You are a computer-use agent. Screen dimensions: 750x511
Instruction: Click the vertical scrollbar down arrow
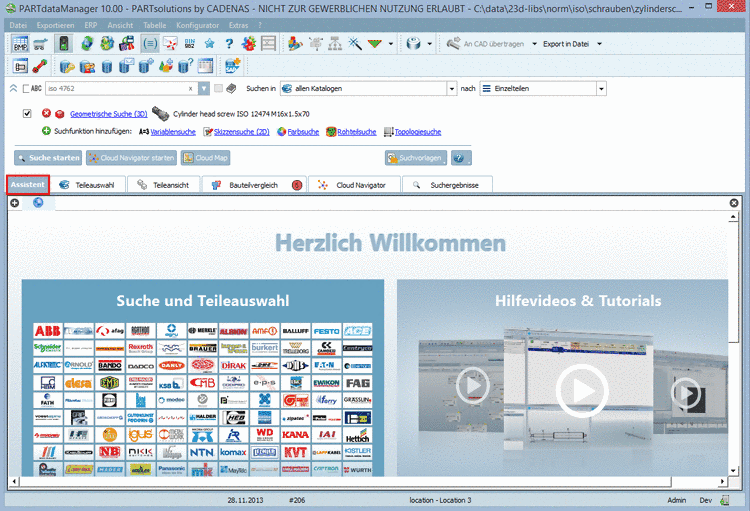[733, 471]
